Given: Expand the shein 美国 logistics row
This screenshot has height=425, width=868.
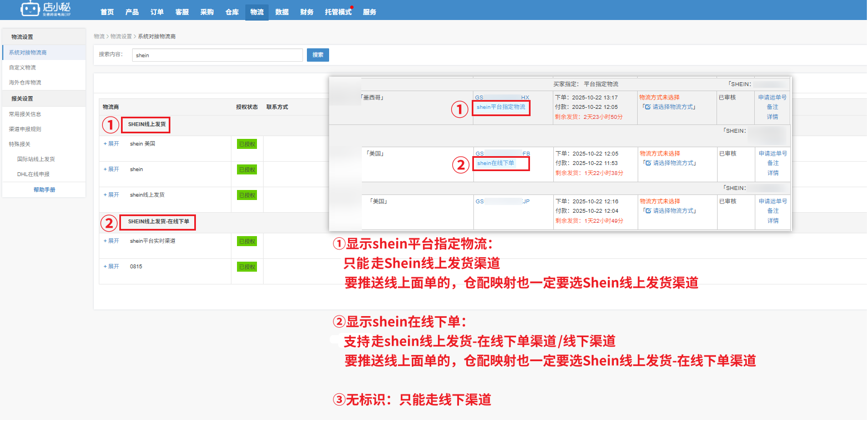Looking at the screenshot, I should coord(112,144).
